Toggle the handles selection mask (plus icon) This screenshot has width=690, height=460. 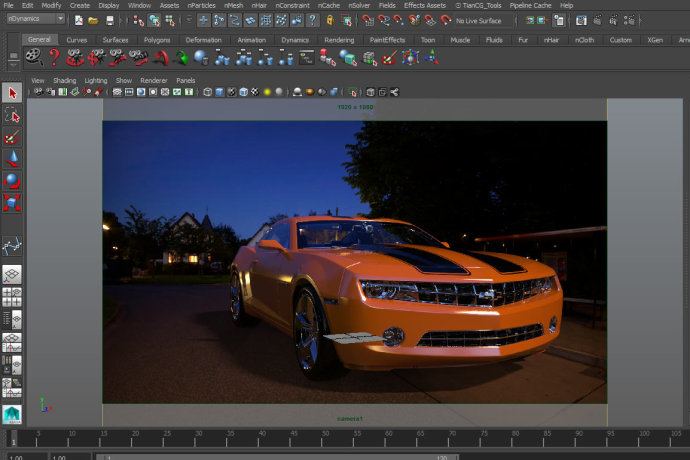tap(203, 20)
